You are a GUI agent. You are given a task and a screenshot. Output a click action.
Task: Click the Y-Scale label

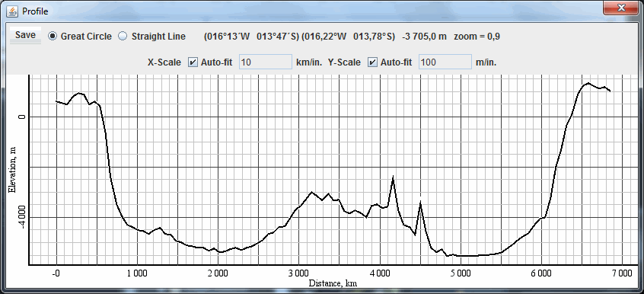(x=344, y=62)
